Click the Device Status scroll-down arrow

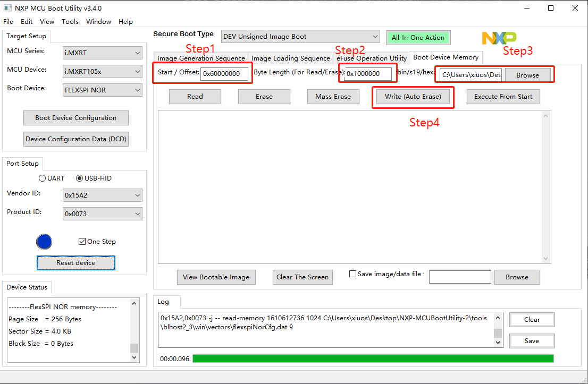[135, 357]
